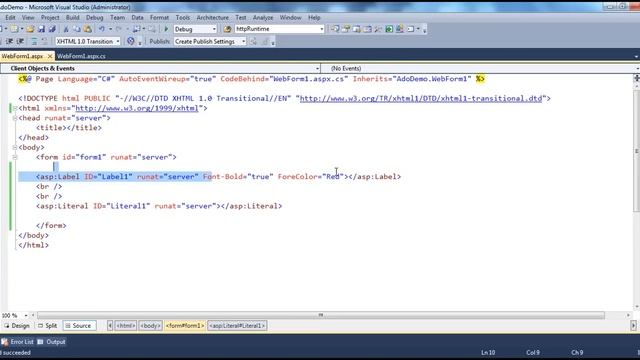Open the Window menu
The height and width of the screenshot is (360, 640).
click(290, 18)
